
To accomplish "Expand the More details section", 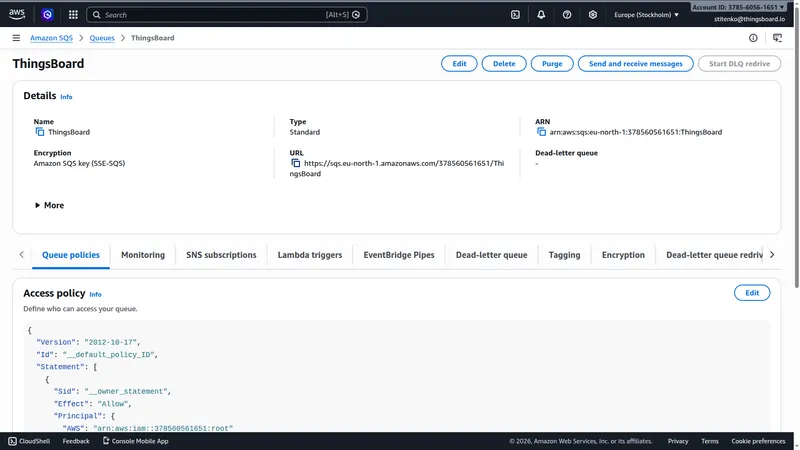I will [49, 205].
